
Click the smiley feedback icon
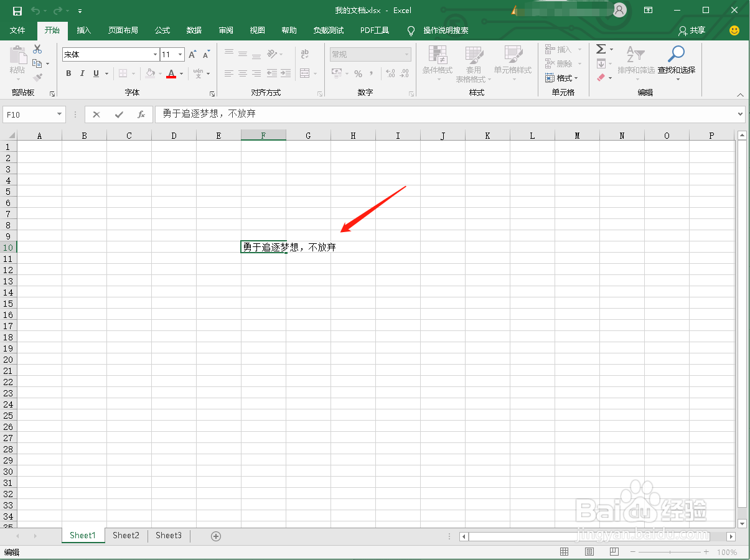point(734,30)
